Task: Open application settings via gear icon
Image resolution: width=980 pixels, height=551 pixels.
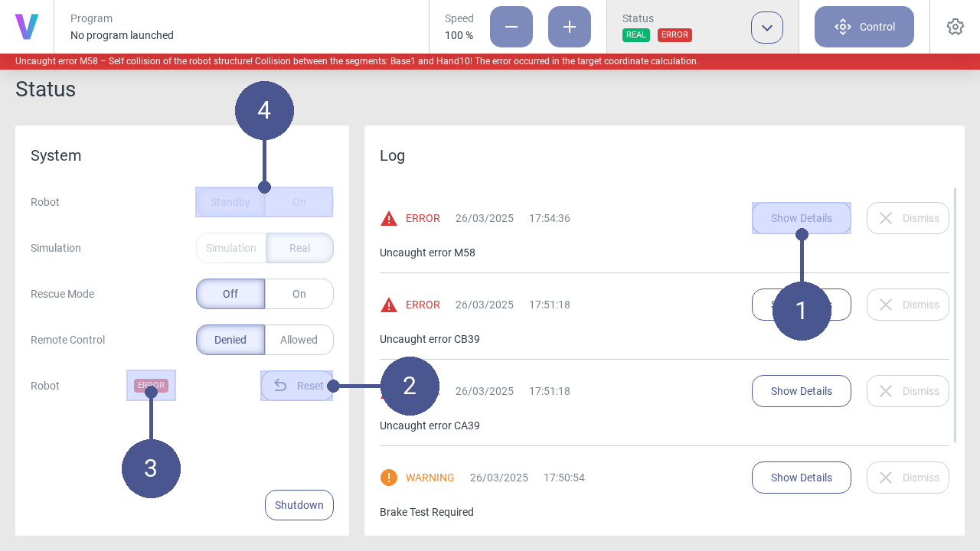Action: tap(955, 26)
